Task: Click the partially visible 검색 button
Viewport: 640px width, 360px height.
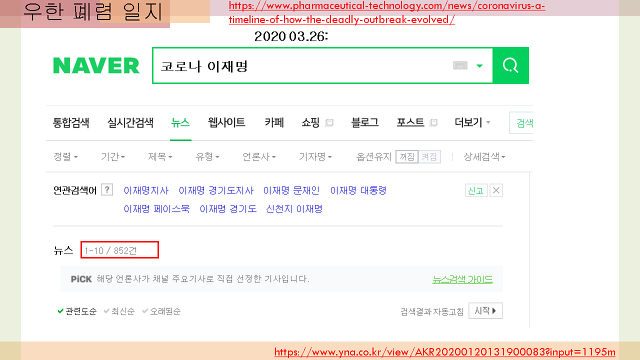Action: coord(521,123)
